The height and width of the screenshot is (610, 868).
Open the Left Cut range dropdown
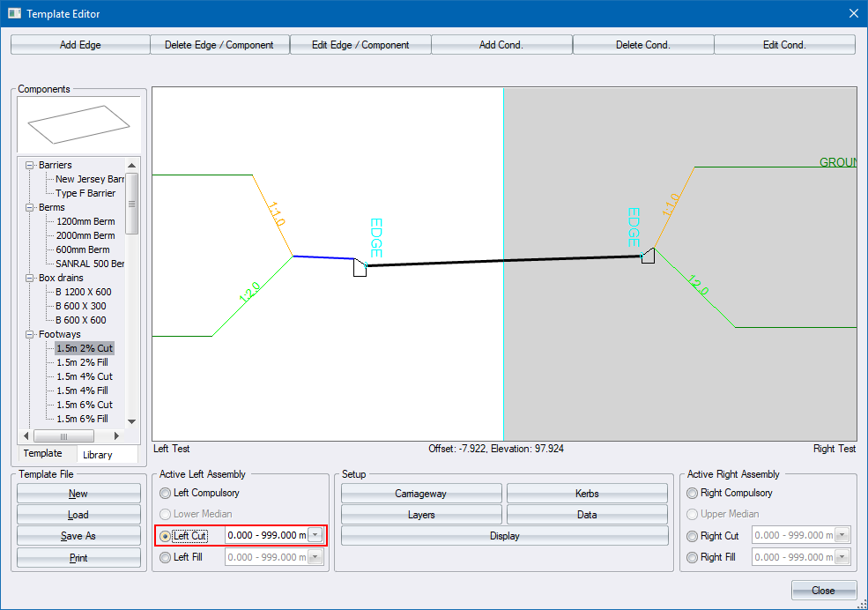pyautogui.click(x=315, y=536)
